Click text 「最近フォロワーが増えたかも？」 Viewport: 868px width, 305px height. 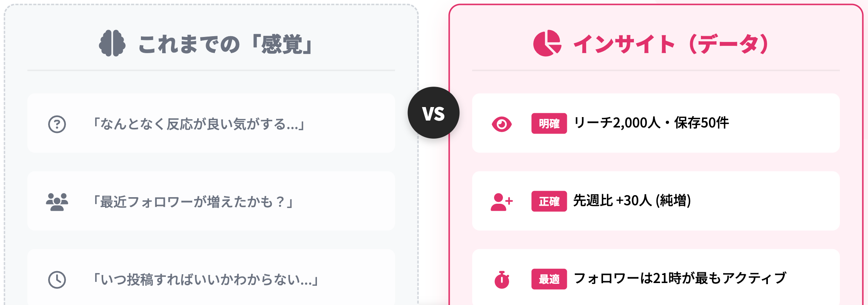(x=193, y=202)
